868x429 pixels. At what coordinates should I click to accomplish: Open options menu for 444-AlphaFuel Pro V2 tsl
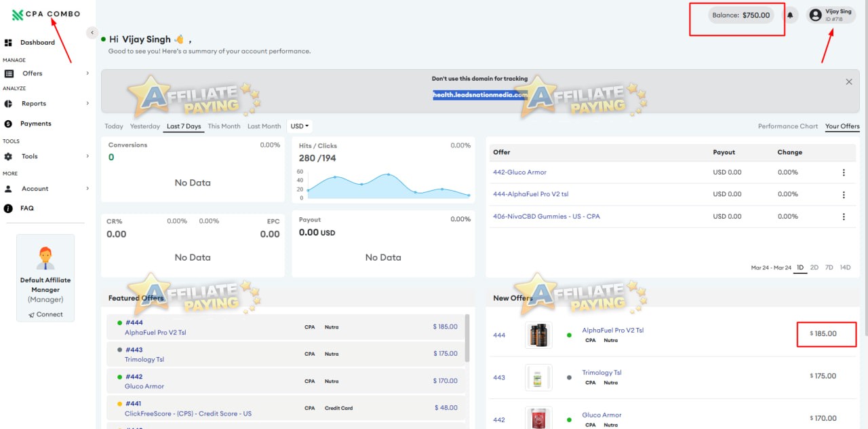[844, 195]
